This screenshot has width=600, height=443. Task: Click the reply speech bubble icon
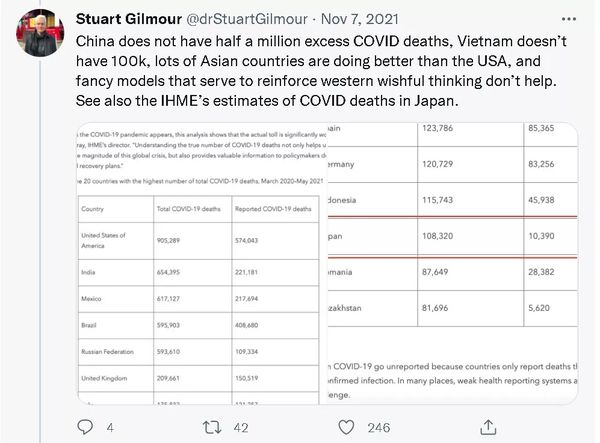click(86, 427)
